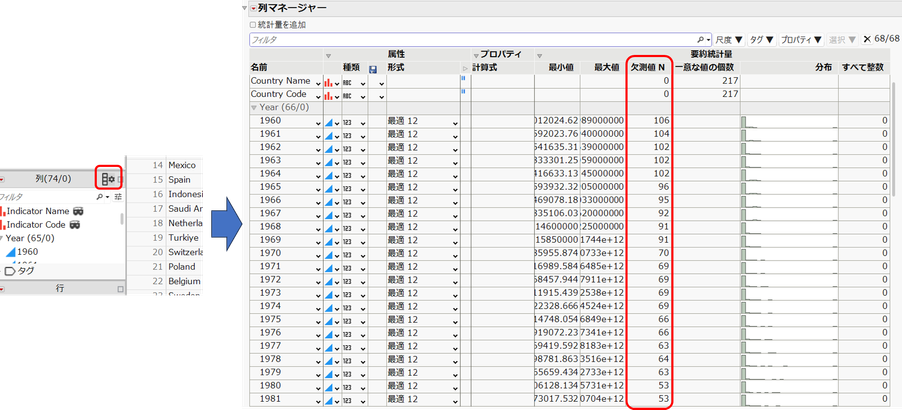902x410 pixels.
Task: Click the magnifier icon in columns panel filter
Action: (100, 197)
